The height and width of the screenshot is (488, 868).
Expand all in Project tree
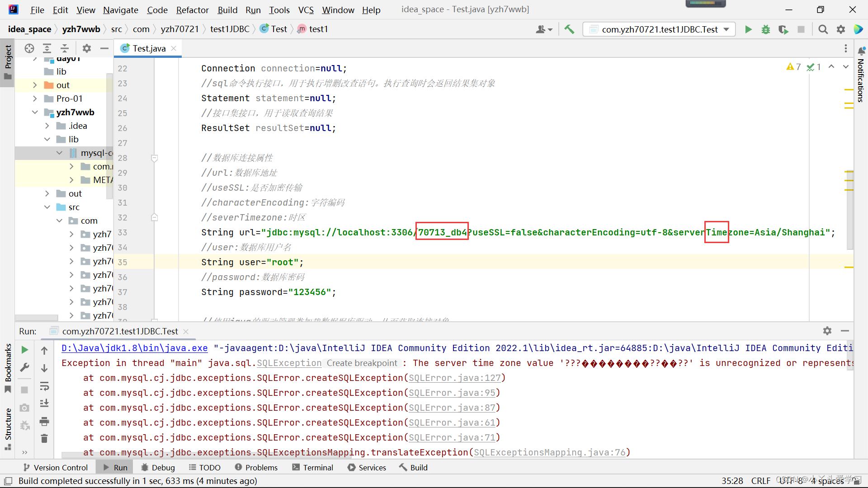coord(47,48)
